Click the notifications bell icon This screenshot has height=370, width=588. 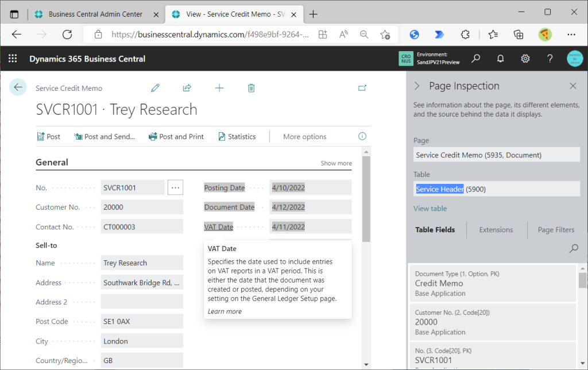[500, 59]
